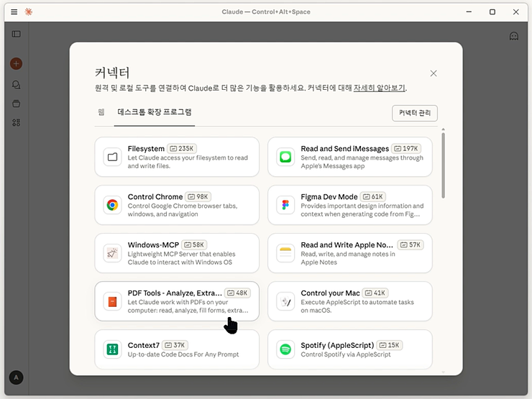Image resolution: width=532 pixels, height=399 pixels.
Task: Click the Apple Notes icon
Action: [x=285, y=253]
